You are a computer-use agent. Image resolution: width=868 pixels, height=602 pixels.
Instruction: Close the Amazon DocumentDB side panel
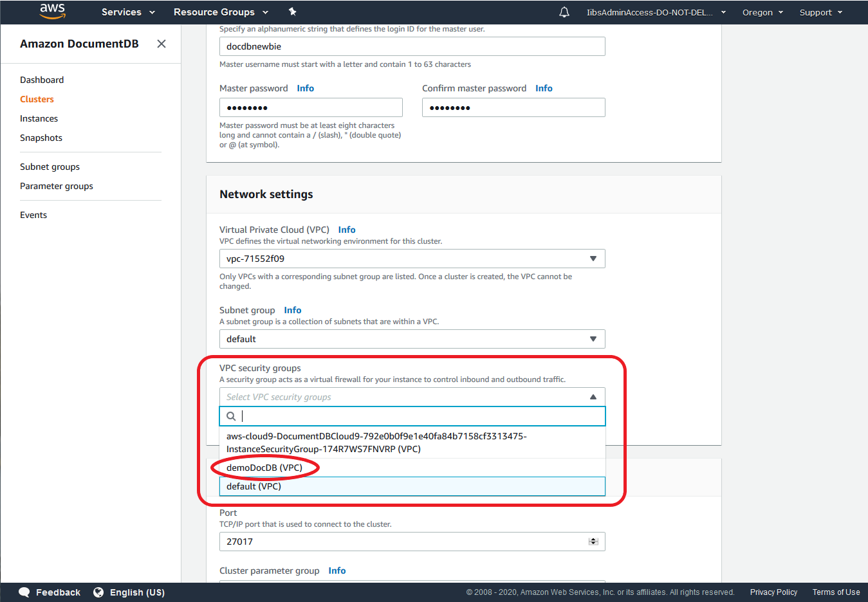pyautogui.click(x=161, y=44)
